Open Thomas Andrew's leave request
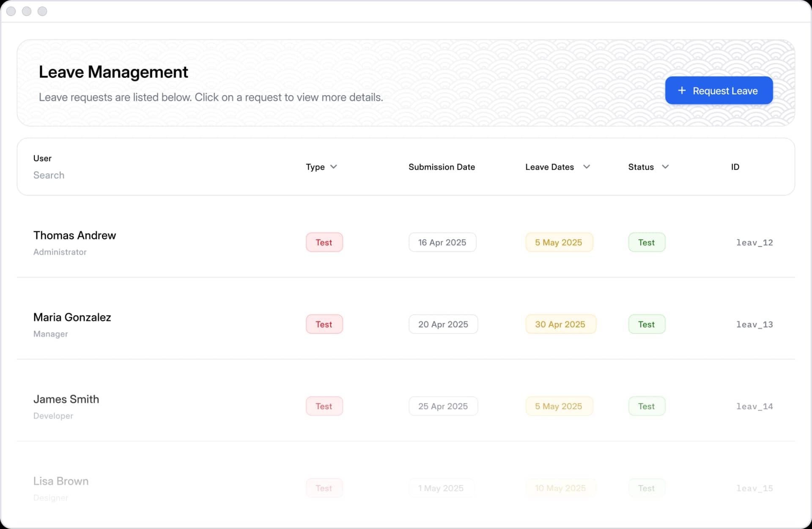This screenshot has height=529, width=812. point(74,235)
